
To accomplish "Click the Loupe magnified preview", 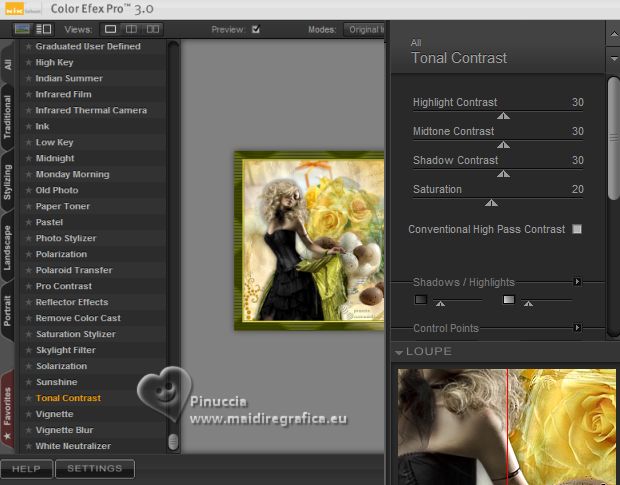I will click(507, 427).
